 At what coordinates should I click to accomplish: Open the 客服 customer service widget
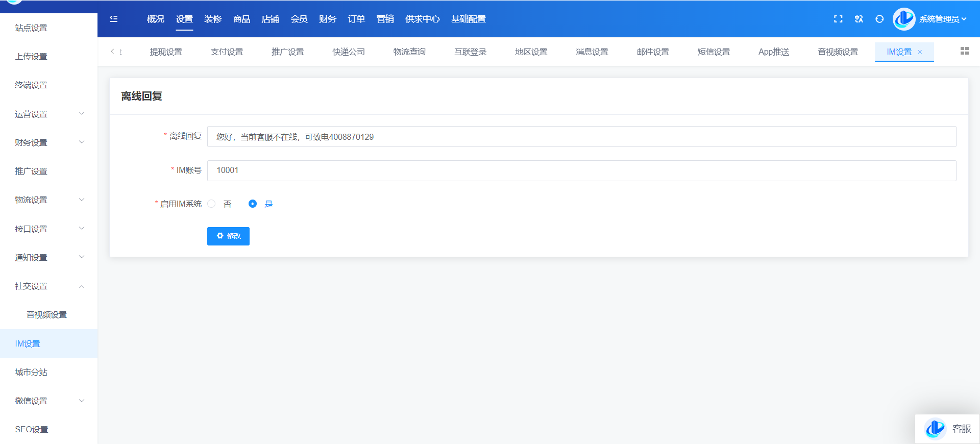pyautogui.click(x=948, y=429)
